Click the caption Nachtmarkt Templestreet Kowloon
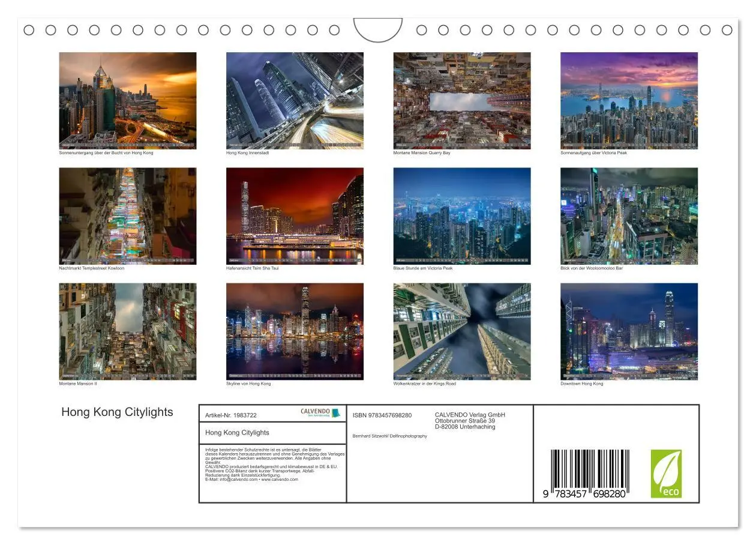Screen dimensions: 756x545 click(92, 268)
